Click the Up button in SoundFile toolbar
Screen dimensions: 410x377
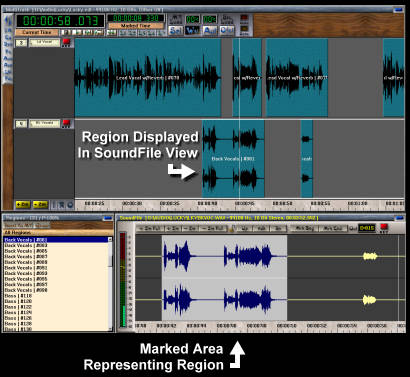245,228
